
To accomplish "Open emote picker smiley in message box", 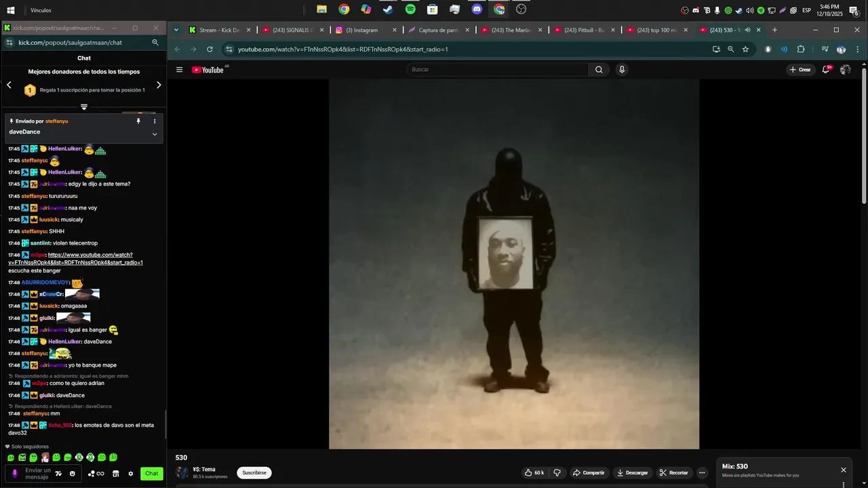I will click(73, 474).
